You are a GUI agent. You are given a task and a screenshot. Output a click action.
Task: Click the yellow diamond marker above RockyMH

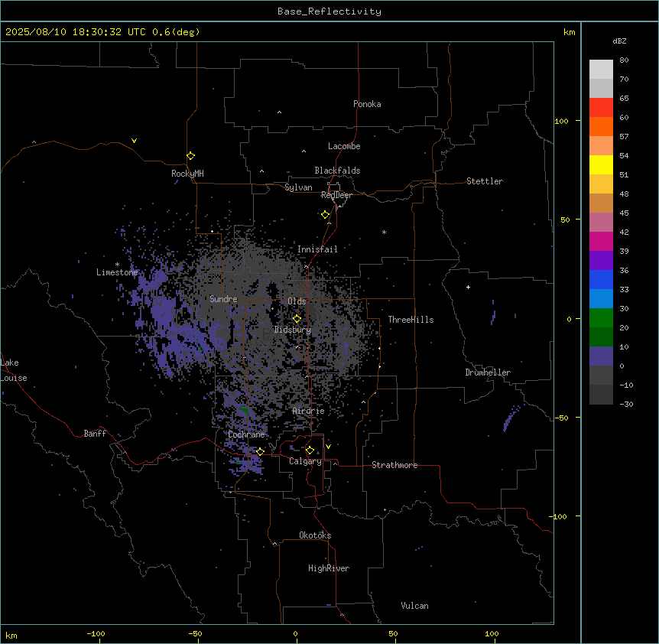pyautogui.click(x=191, y=155)
